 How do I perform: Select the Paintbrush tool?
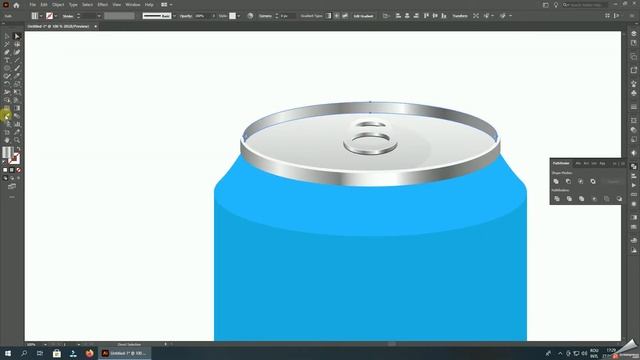[x=17, y=68]
